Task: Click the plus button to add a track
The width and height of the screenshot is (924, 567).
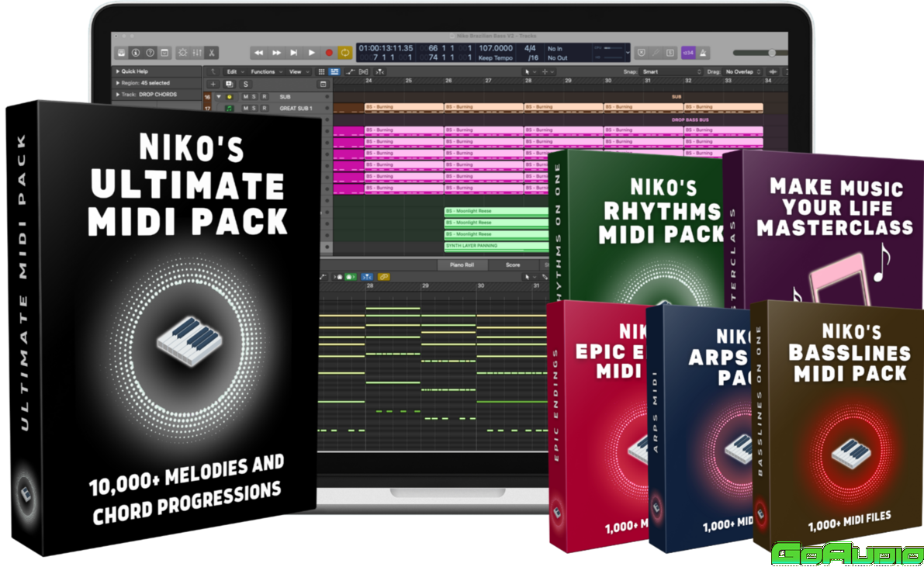Action: [213, 85]
